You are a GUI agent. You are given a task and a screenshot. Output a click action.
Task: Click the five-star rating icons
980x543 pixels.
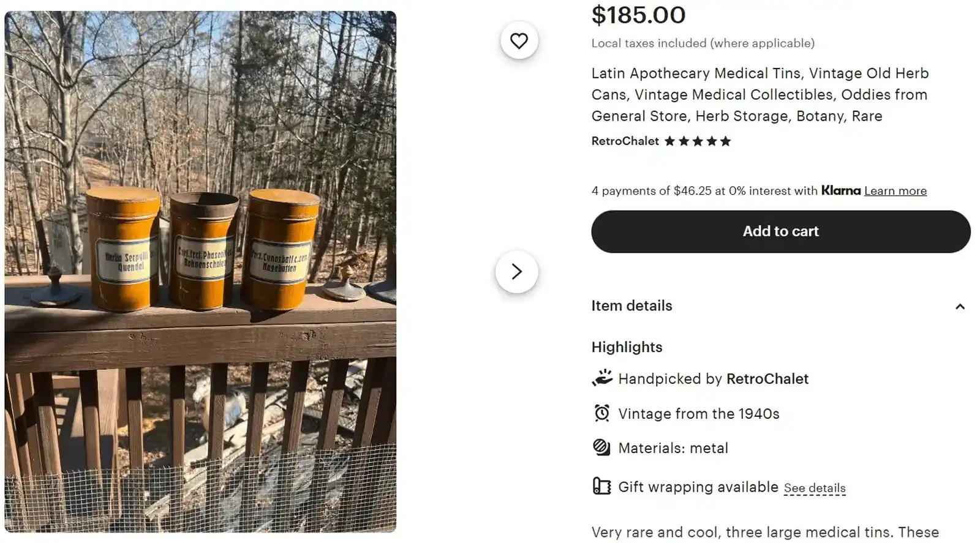click(x=696, y=141)
